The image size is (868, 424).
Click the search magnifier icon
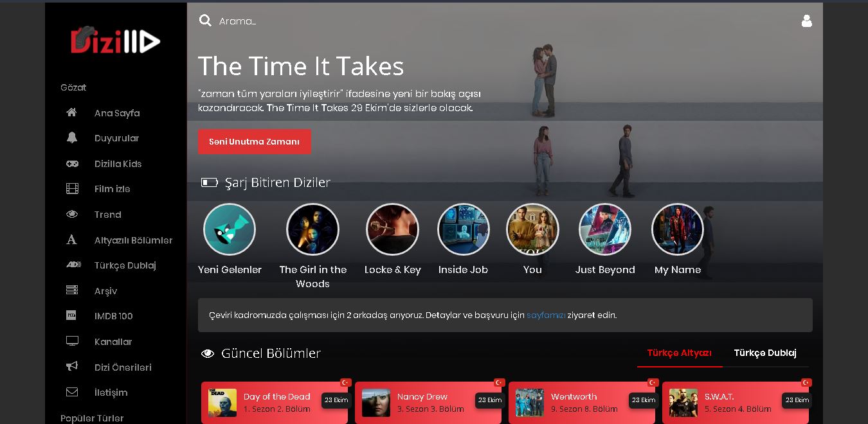tap(205, 21)
